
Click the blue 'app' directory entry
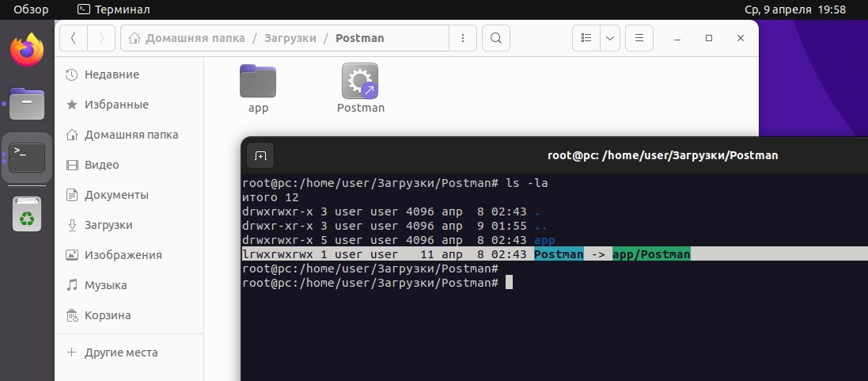[x=544, y=240]
